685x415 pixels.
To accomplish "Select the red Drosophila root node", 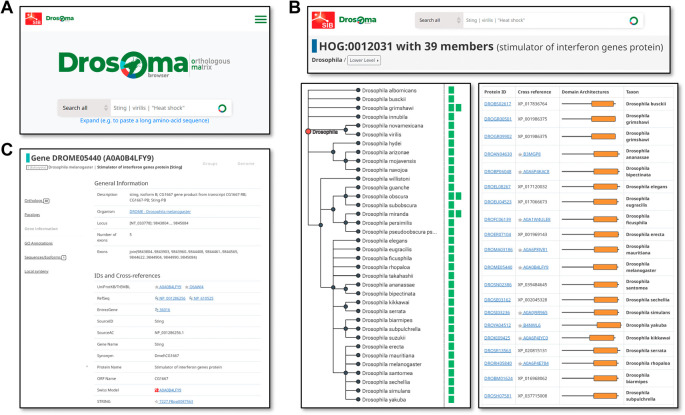I will 308,131.
